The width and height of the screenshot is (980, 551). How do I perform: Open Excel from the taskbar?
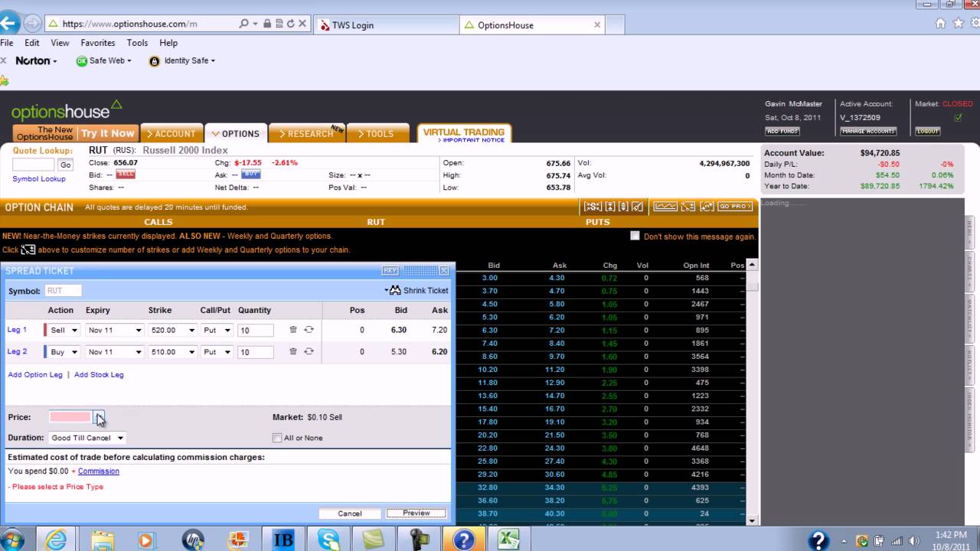(x=509, y=540)
